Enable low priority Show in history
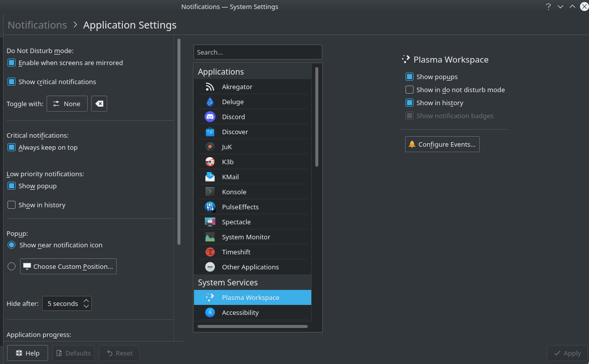The height and width of the screenshot is (364, 589). tap(12, 205)
